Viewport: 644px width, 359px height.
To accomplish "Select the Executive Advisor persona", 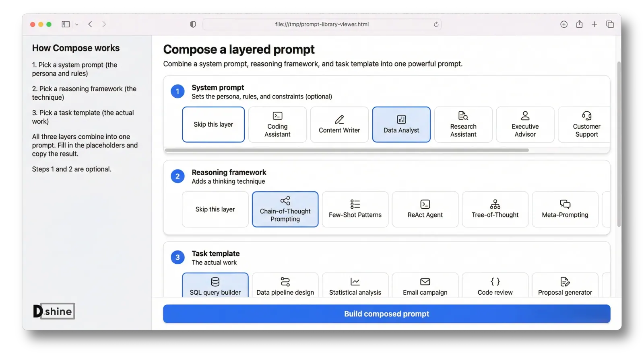I will (x=525, y=125).
